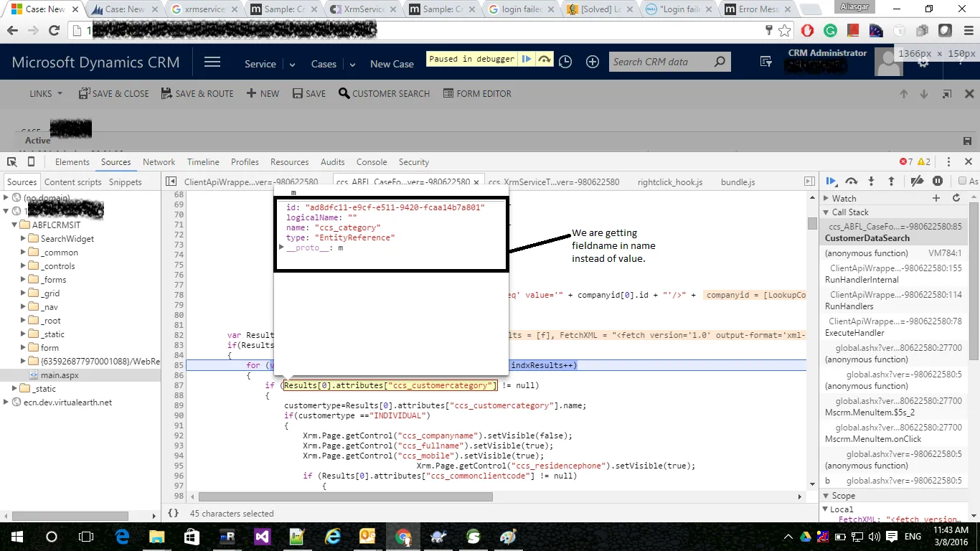Open the Security panel tab
Viewport: 980px width, 551px height.
tap(414, 162)
